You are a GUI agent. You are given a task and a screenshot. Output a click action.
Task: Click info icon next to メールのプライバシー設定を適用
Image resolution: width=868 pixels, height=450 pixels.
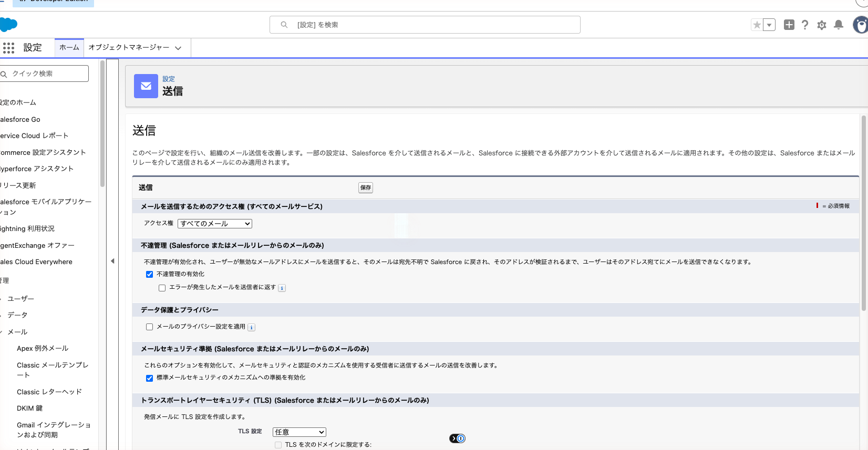(x=252, y=327)
